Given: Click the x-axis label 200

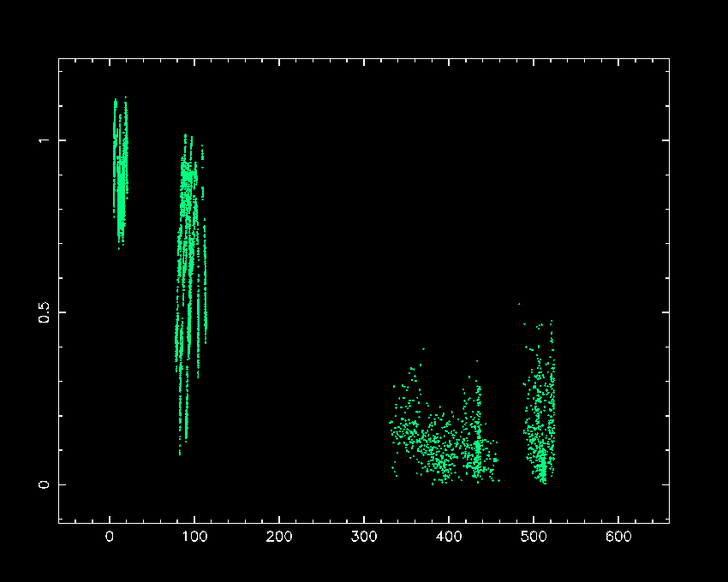Looking at the screenshot, I should click(279, 537).
